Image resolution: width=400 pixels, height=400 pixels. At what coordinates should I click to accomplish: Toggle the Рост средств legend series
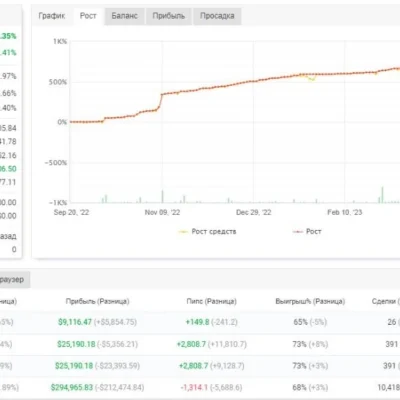207,231
